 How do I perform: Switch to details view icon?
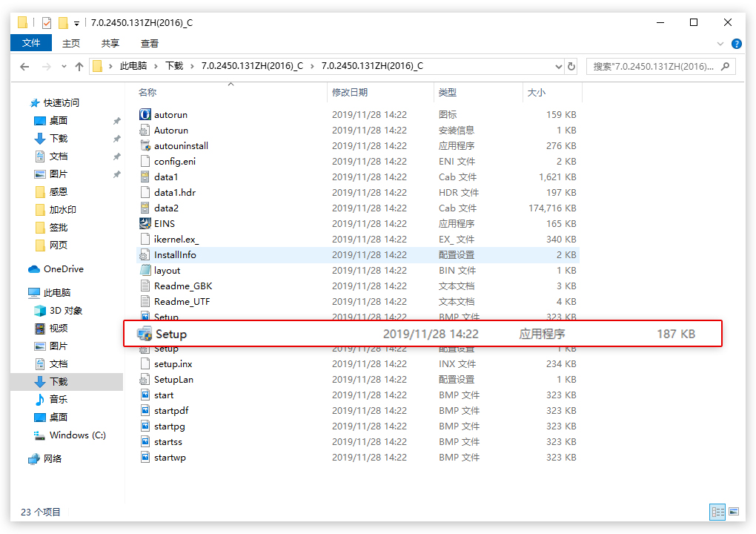[x=717, y=511]
